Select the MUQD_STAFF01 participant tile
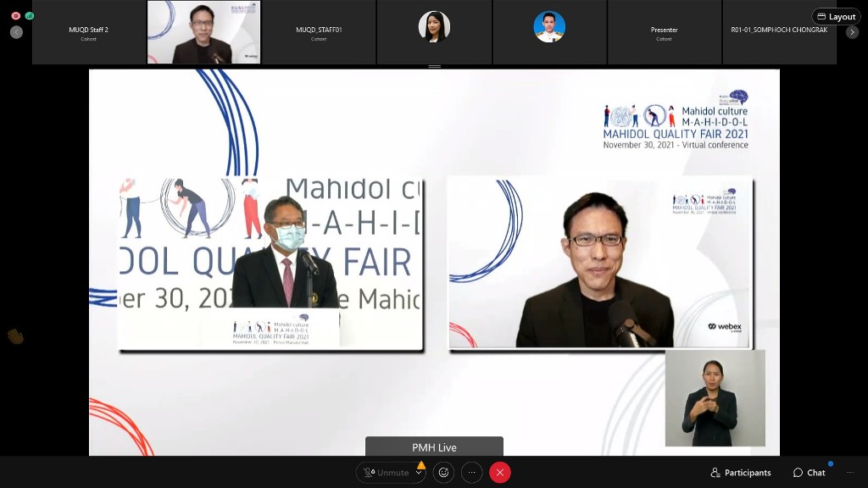 [x=319, y=32]
